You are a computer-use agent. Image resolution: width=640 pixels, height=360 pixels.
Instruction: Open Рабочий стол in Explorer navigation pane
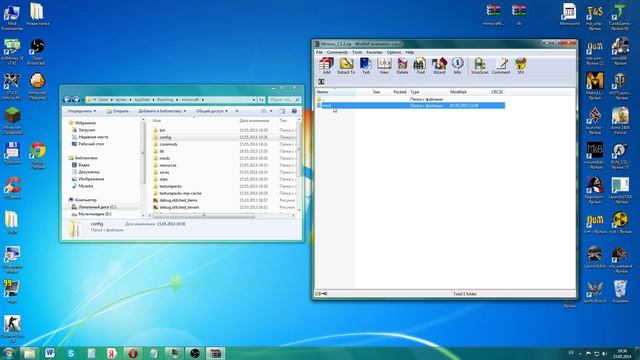click(91, 144)
